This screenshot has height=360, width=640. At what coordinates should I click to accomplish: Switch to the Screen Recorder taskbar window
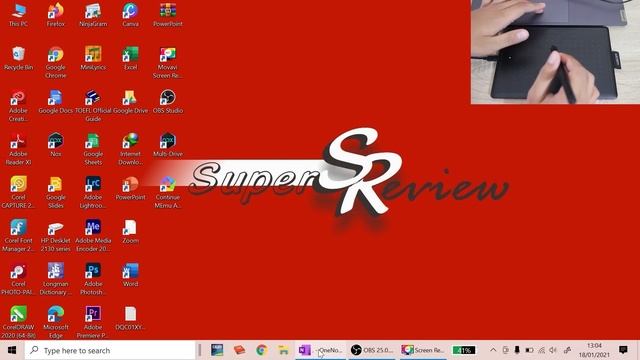423,350
